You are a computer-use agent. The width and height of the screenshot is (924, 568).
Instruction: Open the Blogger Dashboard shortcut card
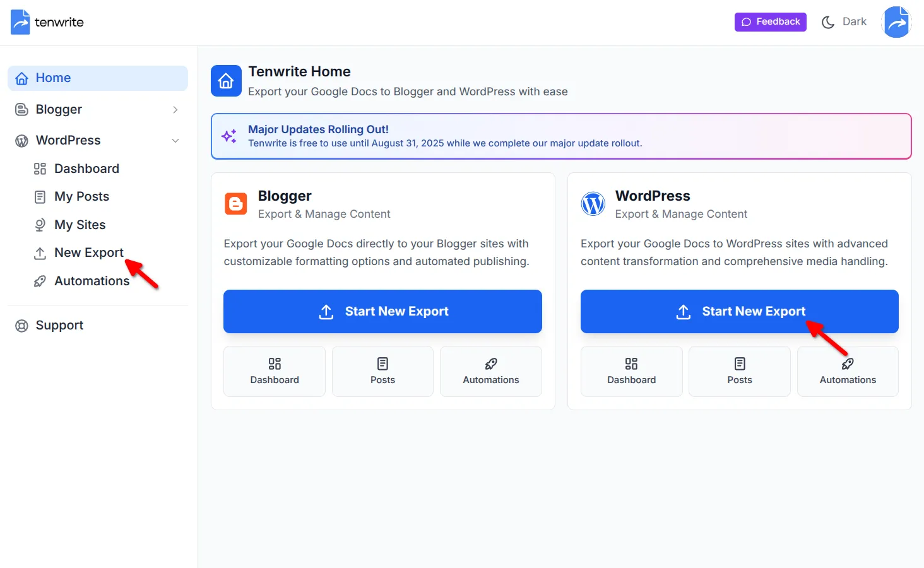[x=274, y=371]
